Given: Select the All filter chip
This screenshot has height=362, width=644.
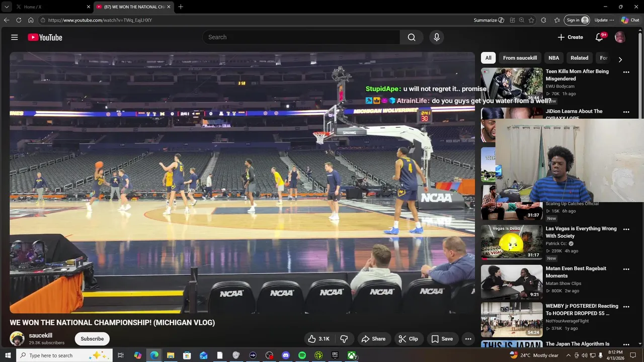Looking at the screenshot, I should (x=488, y=58).
